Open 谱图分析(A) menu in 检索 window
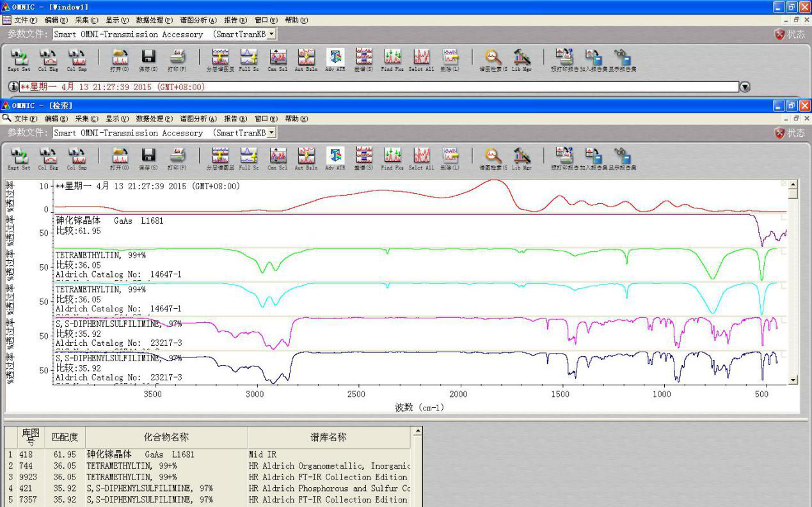This screenshot has height=507, width=812. pos(198,119)
